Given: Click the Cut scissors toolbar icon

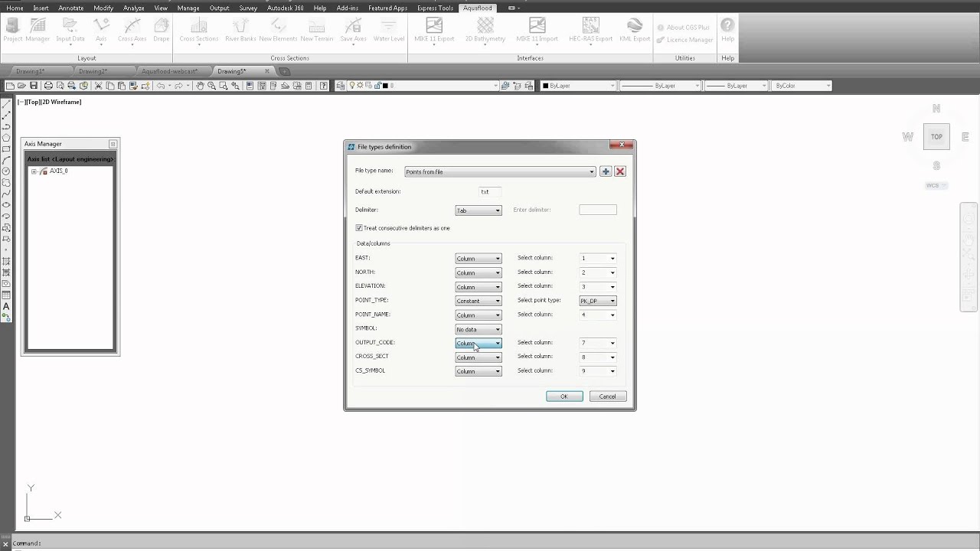Looking at the screenshot, I should pyautogui.click(x=99, y=86).
